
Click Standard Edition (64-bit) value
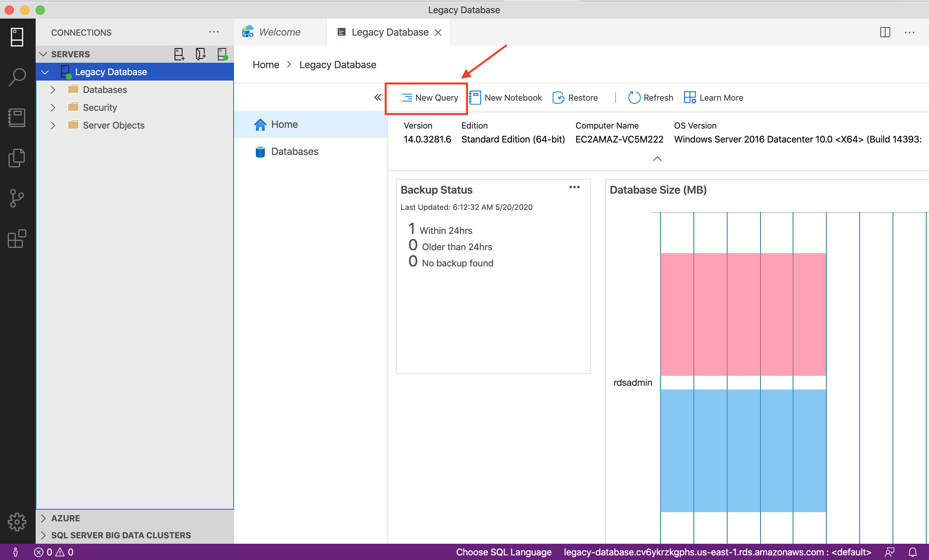[513, 139]
